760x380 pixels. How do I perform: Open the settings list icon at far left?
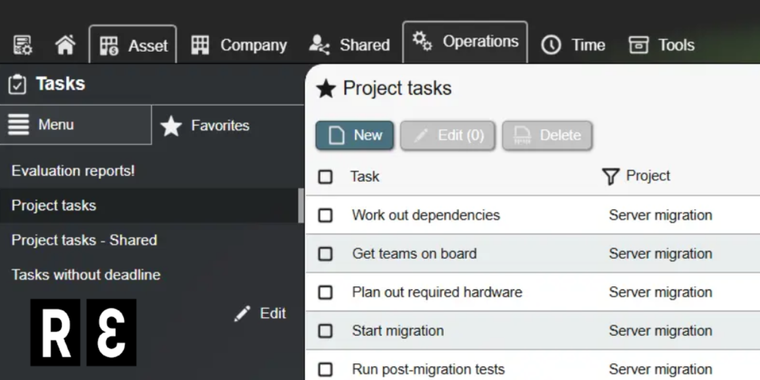(x=22, y=45)
